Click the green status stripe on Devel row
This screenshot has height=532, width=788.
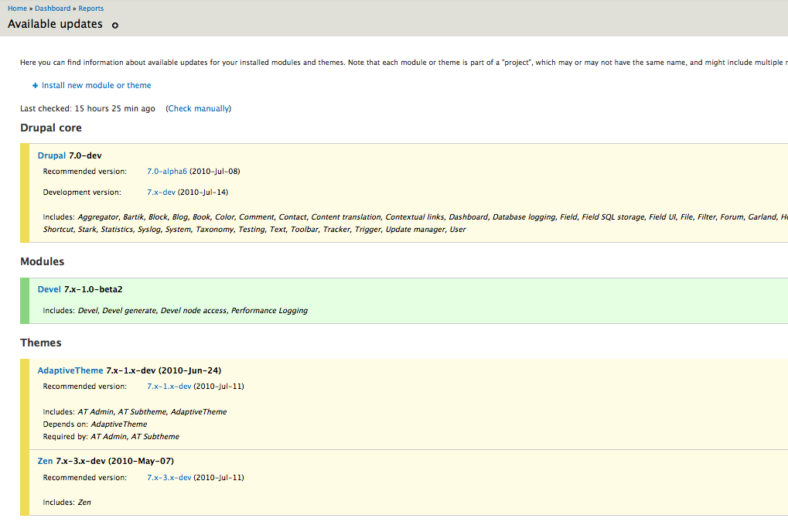click(25, 301)
